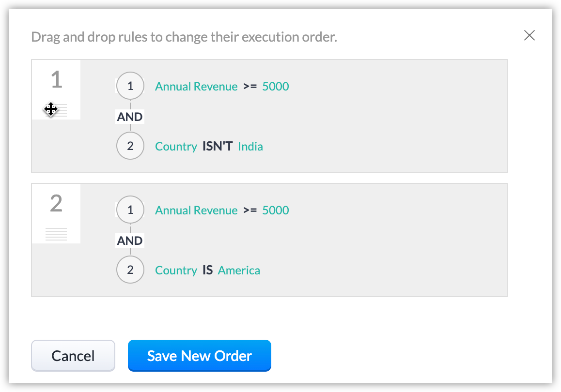
Task: Click the 5000 value in rule 2
Action: pos(275,211)
